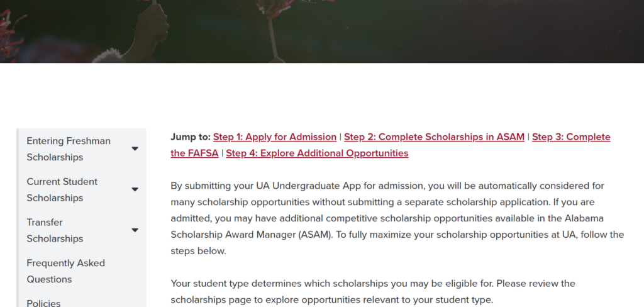The height and width of the screenshot is (307, 644).
Task: Jump to Step 1: Apply for Admission
Action: (x=275, y=137)
